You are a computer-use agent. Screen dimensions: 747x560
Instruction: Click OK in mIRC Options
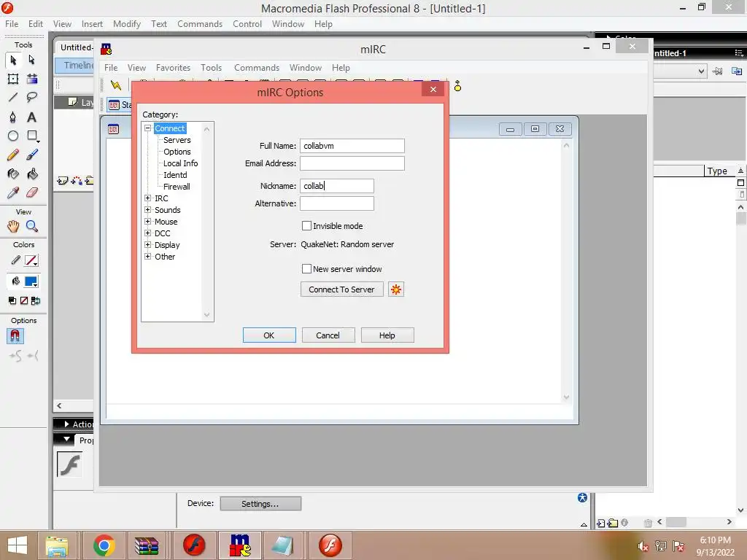(x=269, y=335)
